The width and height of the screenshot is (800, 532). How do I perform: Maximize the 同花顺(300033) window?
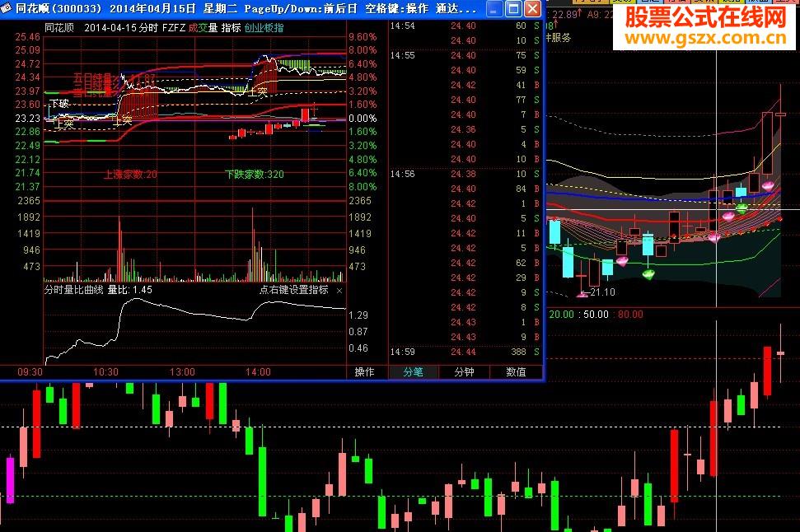coord(513,9)
